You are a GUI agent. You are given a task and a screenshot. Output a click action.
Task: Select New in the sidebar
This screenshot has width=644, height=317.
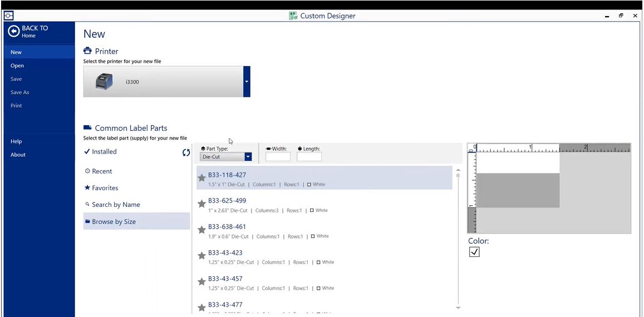tap(39, 52)
